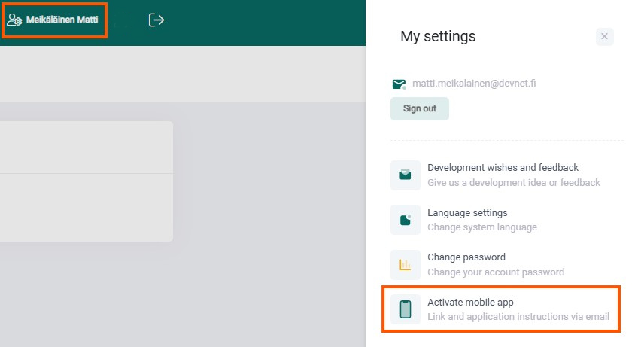
Task: Click 'Give us a development idea or feedback' text
Action: click(514, 183)
